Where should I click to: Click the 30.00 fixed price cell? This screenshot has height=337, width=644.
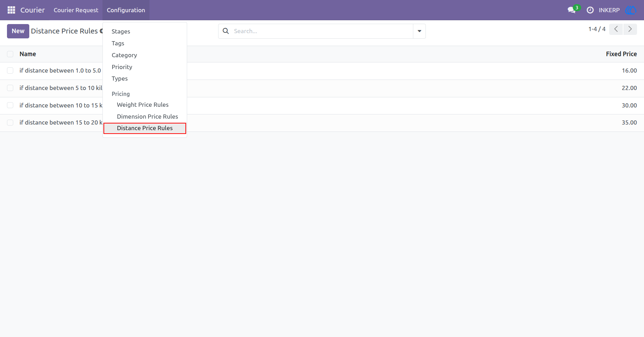click(629, 105)
